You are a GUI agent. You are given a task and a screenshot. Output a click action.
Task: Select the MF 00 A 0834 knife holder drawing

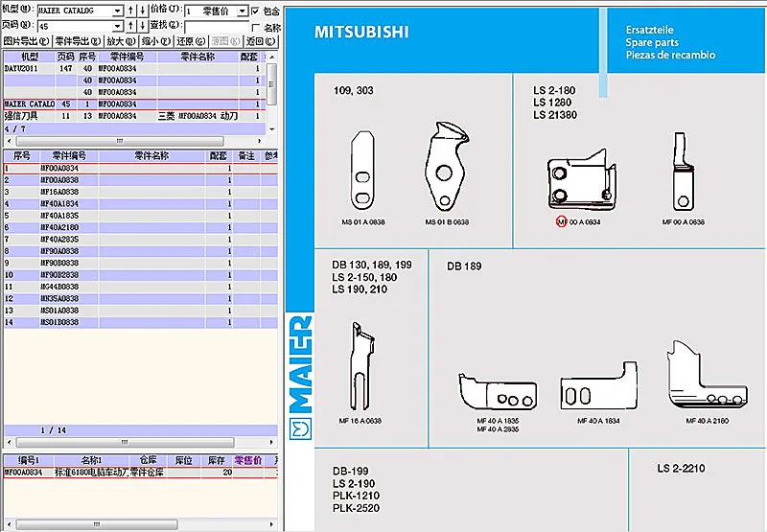pyautogui.click(x=582, y=180)
